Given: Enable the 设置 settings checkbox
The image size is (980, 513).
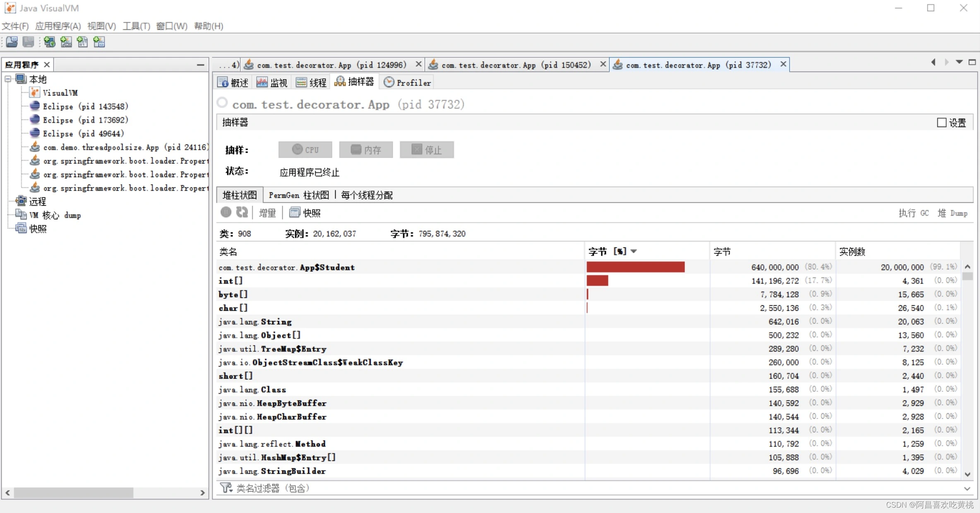Looking at the screenshot, I should click(942, 122).
